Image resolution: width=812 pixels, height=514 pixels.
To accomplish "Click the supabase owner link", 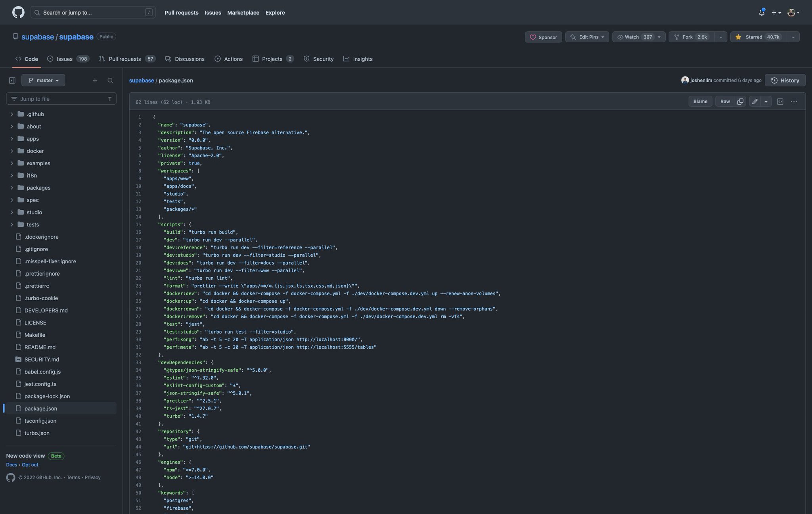I will [x=38, y=37].
